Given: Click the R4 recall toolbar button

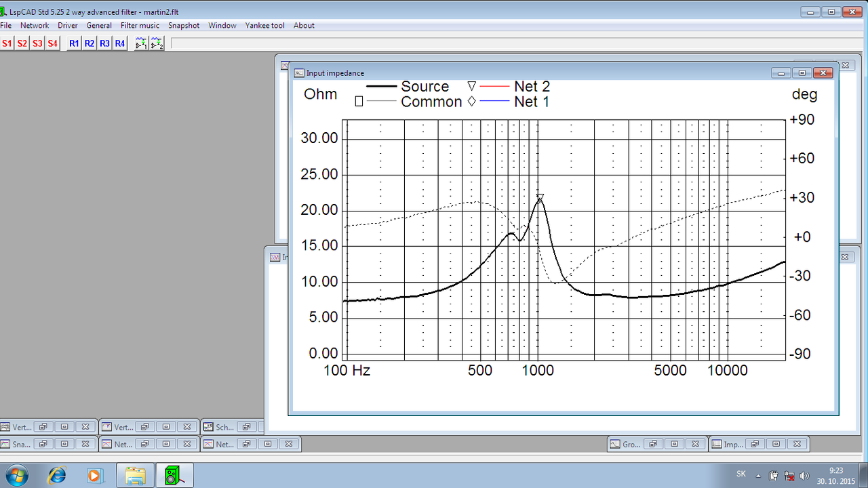Looking at the screenshot, I should tap(120, 43).
